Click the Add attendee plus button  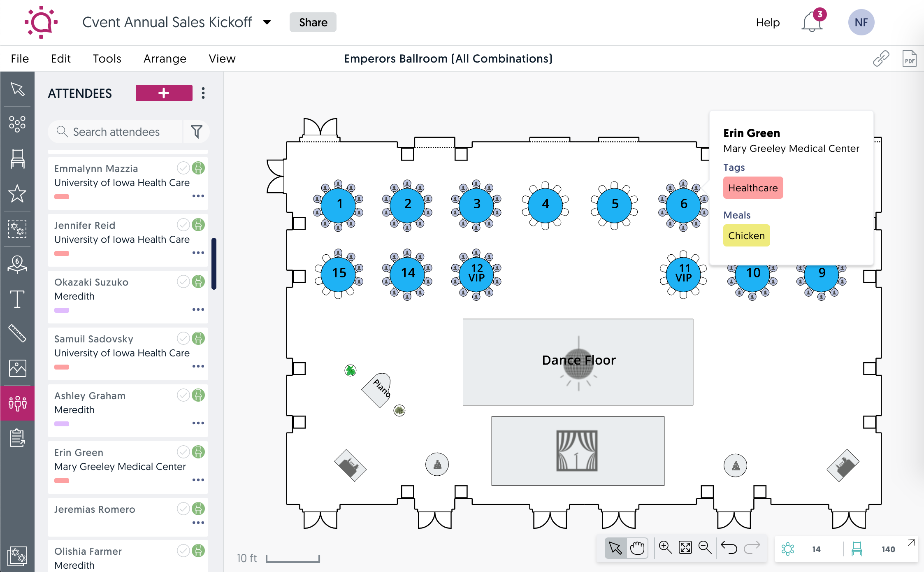[164, 93]
